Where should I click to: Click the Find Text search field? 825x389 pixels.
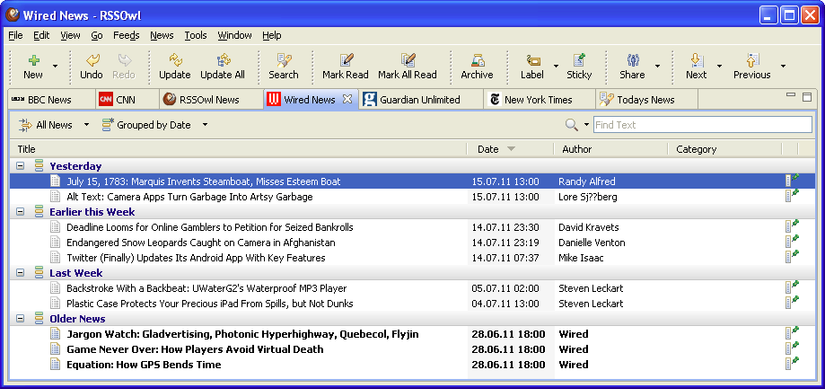(703, 125)
